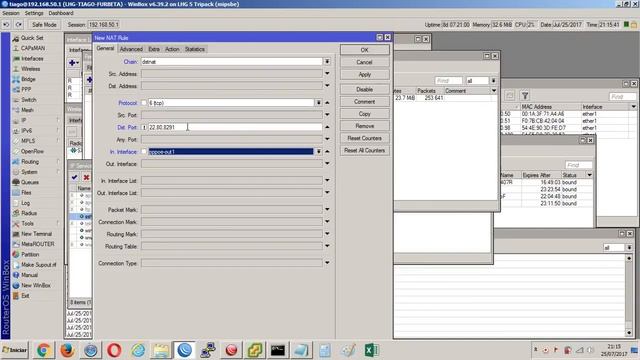
Task: Expand the Dst. Address field
Action: click(x=327, y=86)
